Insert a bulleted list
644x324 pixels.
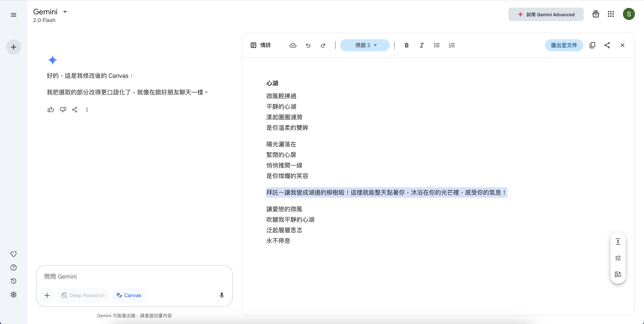pos(436,45)
